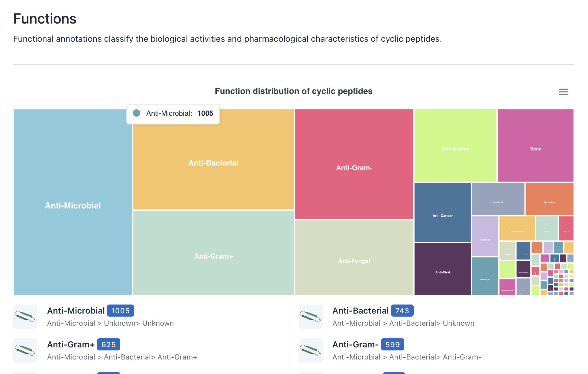Viewport: 588px width, 374px height.
Task: Select the Anti-Gram- treemap block
Action: coord(354,164)
